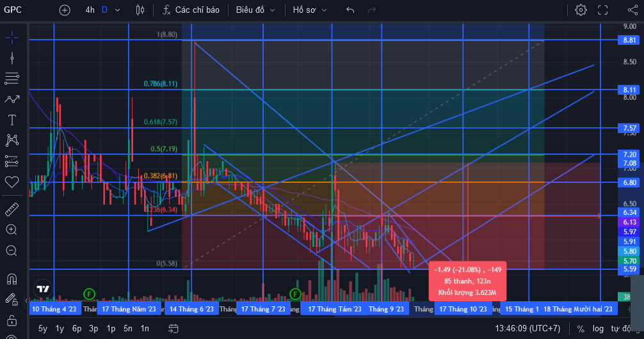The height and width of the screenshot is (339, 644).
Task: Open the 13:46:09 (UTC+7) timezone menu
Action: click(x=527, y=328)
